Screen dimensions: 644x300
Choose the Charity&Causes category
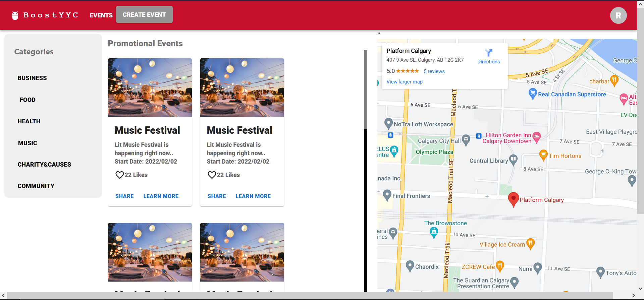click(x=44, y=165)
